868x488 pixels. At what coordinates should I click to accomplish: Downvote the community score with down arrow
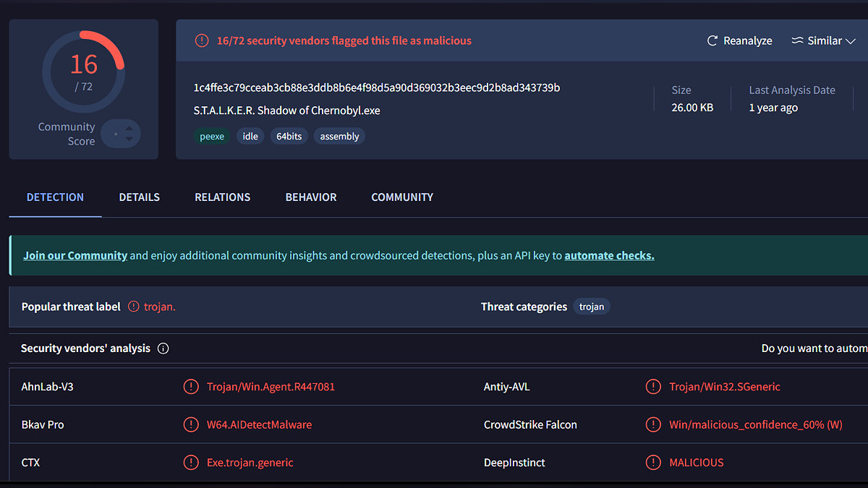[x=129, y=139]
